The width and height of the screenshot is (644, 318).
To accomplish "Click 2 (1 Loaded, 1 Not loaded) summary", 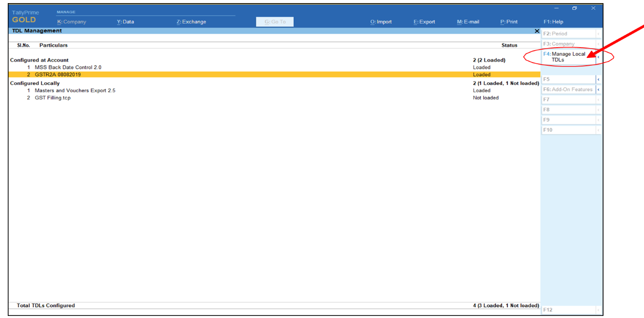I will coord(506,83).
